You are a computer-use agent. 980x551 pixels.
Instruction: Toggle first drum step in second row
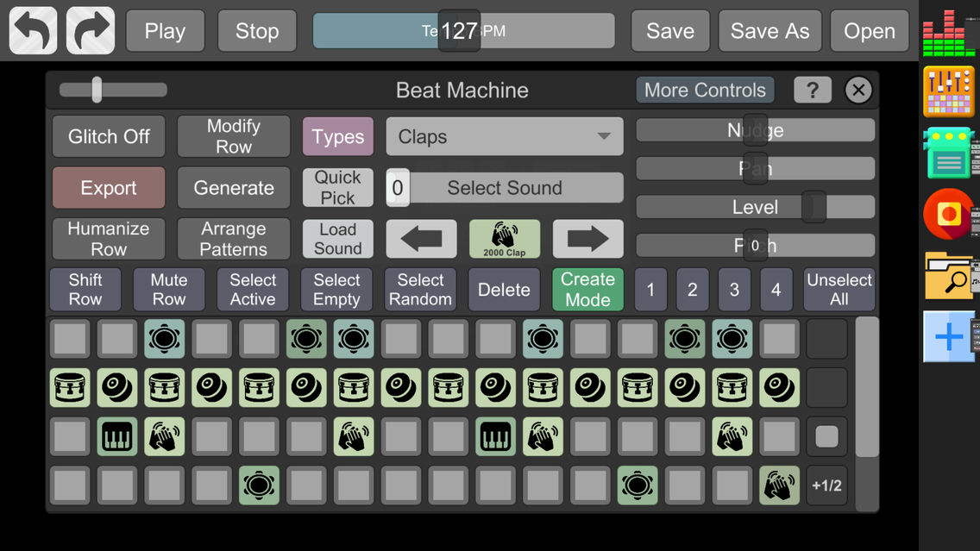click(70, 387)
